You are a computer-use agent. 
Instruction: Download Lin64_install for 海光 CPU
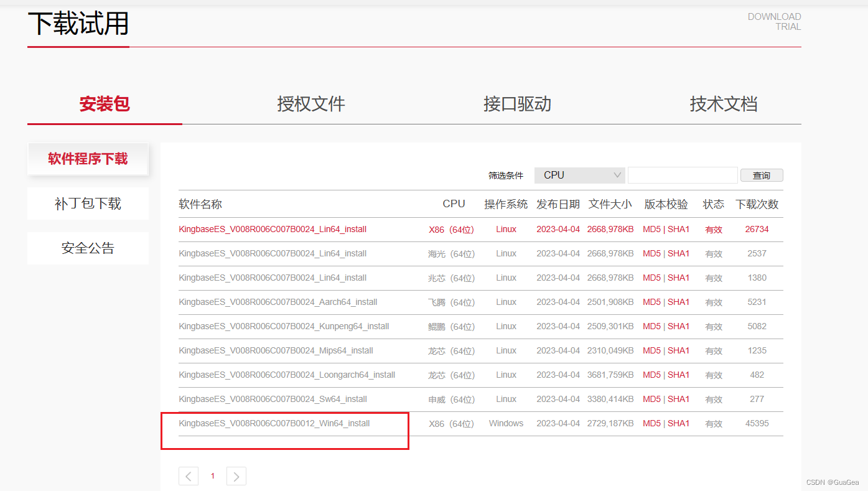point(273,253)
